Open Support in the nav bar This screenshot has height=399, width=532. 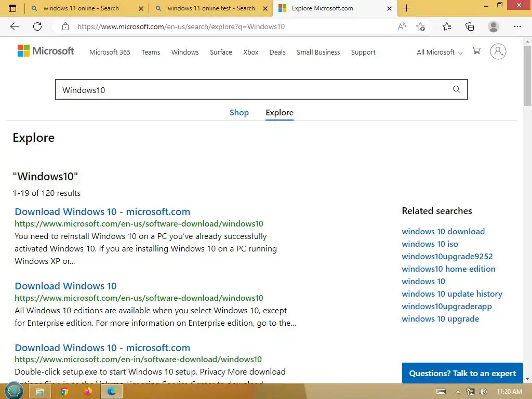pos(363,52)
